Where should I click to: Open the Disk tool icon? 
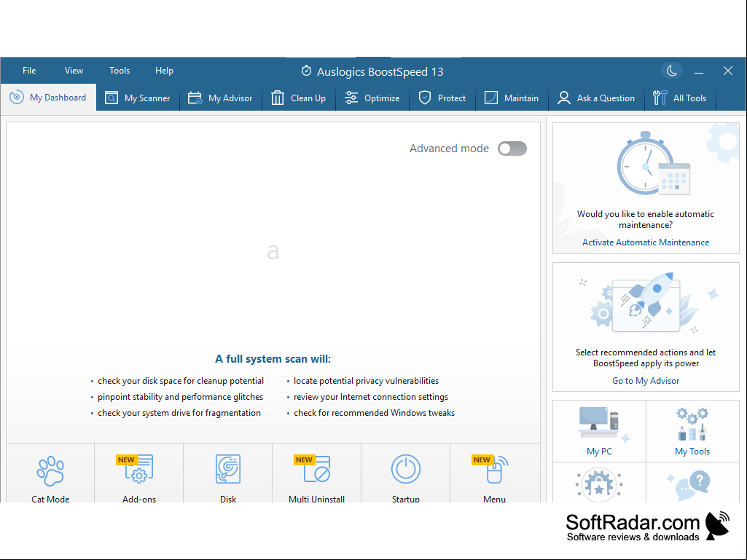[x=228, y=469]
